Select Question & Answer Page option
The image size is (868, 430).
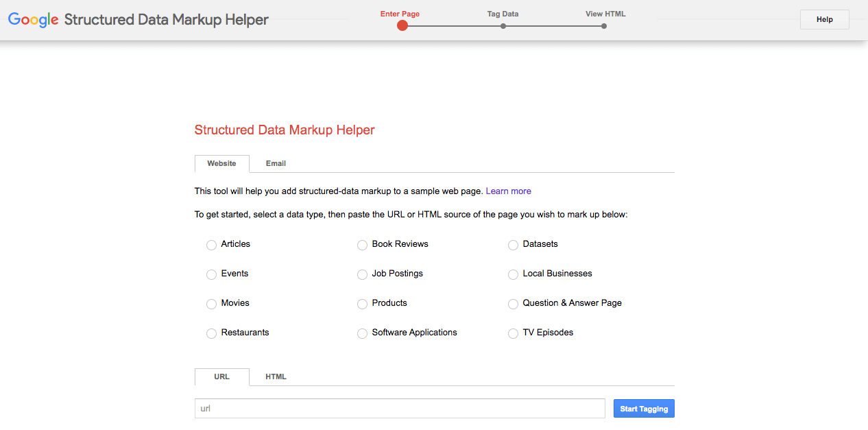[x=513, y=304]
